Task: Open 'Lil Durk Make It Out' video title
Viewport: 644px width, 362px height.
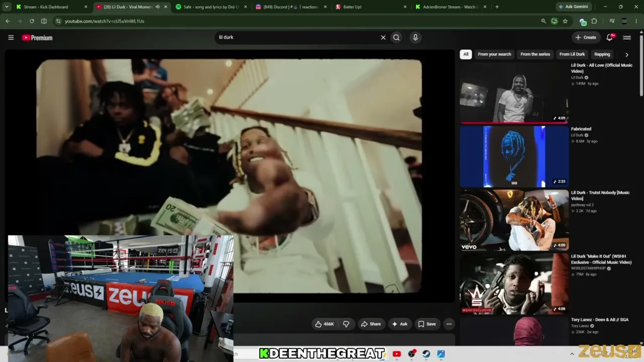Action: coord(601,259)
